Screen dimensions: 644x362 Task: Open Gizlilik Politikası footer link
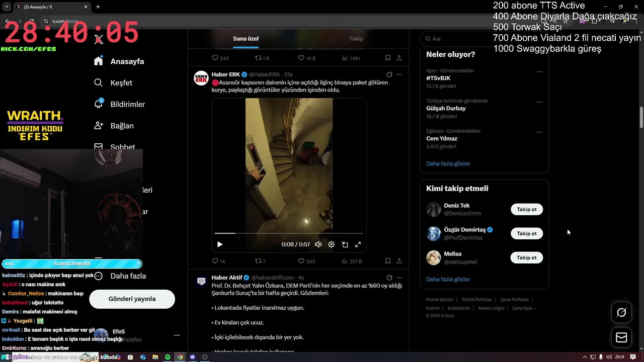coord(477,300)
